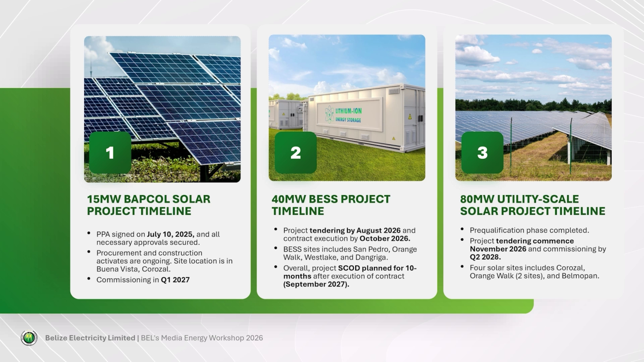Click the 80MW Utility-Scale Solar Project Timeline heading
Viewport: 644px width, 362px height.
533,205
